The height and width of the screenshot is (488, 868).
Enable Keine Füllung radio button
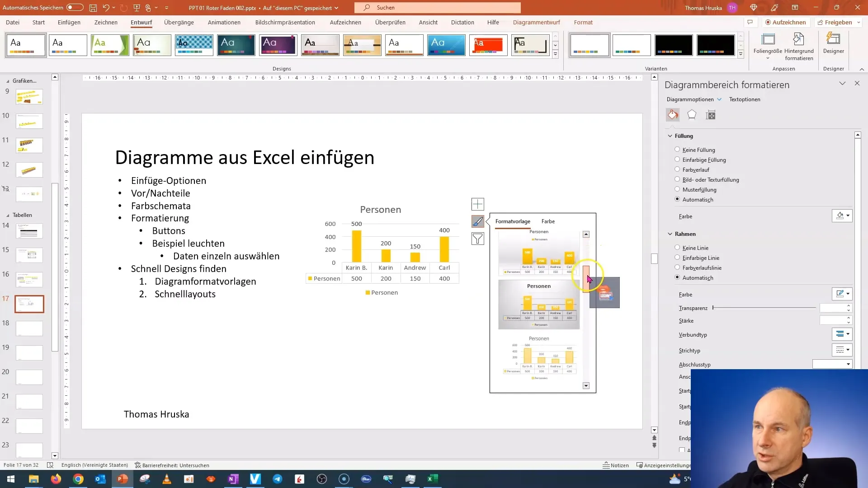677,150
